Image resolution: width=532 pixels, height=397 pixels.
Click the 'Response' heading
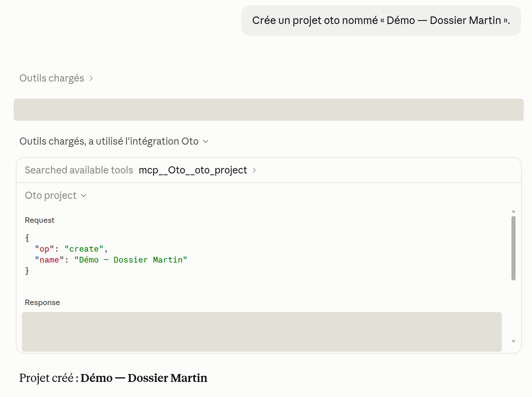point(42,303)
